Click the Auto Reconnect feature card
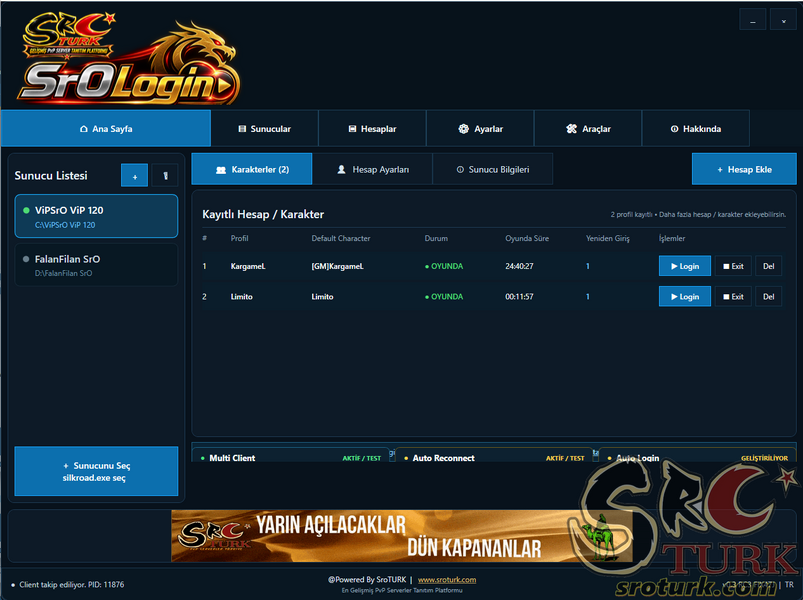Screen dimensions: 803x600 [x=494, y=456]
